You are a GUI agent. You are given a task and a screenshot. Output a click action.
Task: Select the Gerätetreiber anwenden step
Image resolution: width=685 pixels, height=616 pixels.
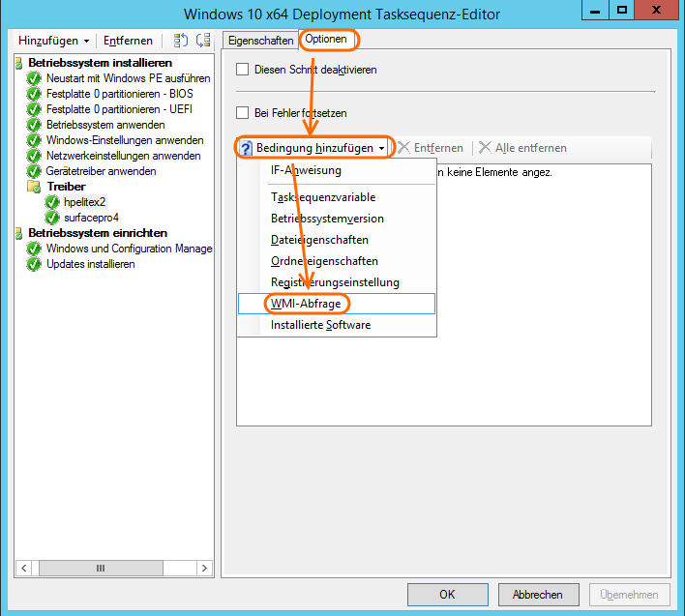tap(101, 171)
